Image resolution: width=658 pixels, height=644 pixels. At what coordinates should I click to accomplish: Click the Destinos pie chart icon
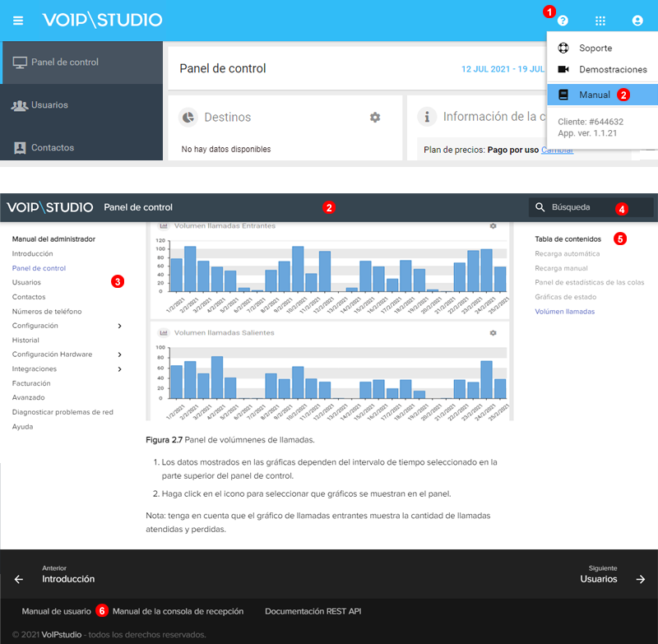(188, 117)
